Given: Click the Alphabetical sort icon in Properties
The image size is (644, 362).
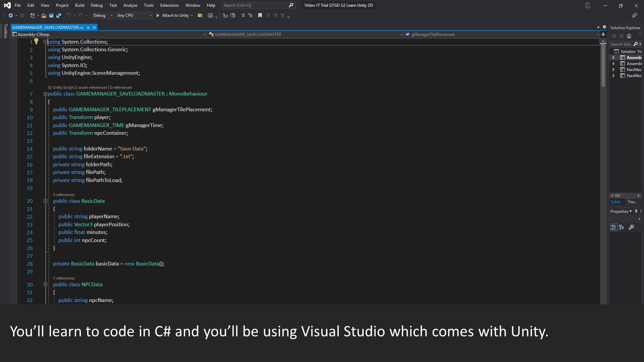Looking at the screenshot, I should coord(622,227).
